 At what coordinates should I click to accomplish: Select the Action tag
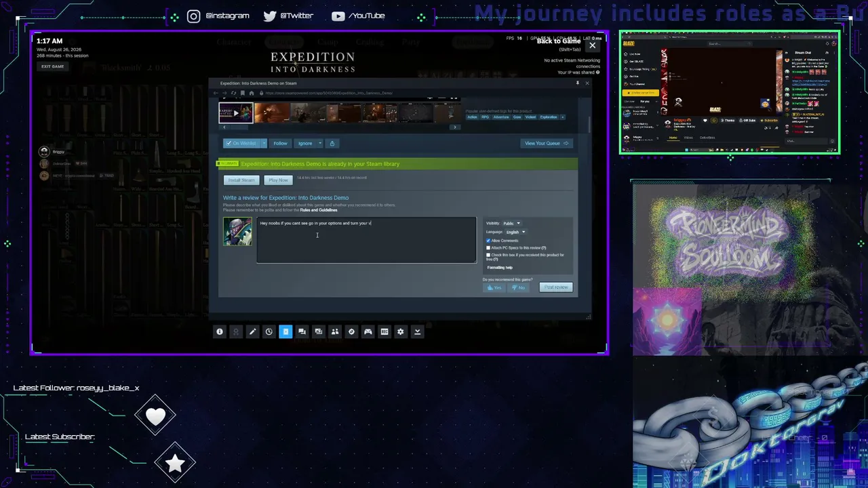[x=472, y=117]
